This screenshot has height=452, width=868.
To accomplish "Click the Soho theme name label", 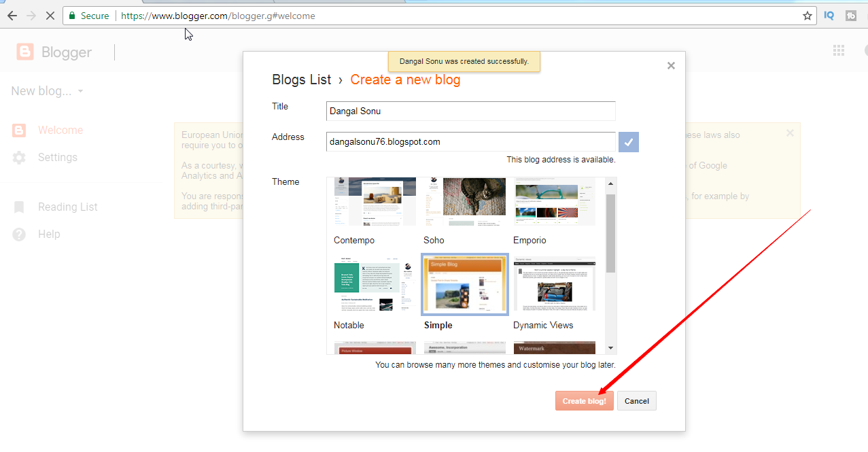I will pyautogui.click(x=434, y=241).
